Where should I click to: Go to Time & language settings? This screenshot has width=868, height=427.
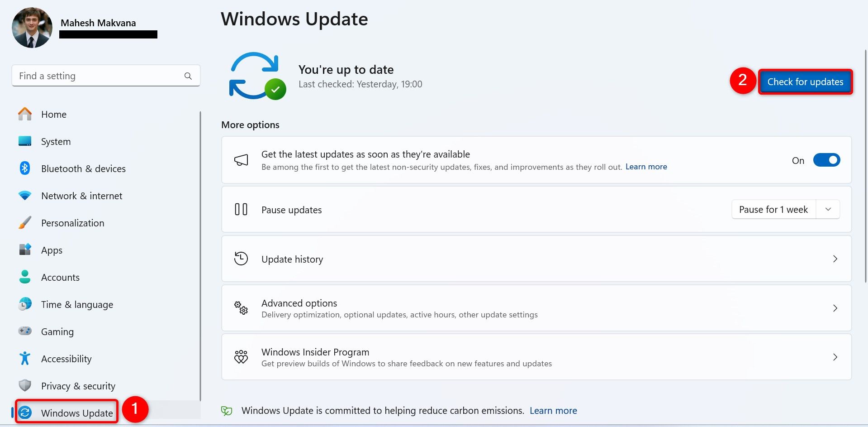coord(77,304)
